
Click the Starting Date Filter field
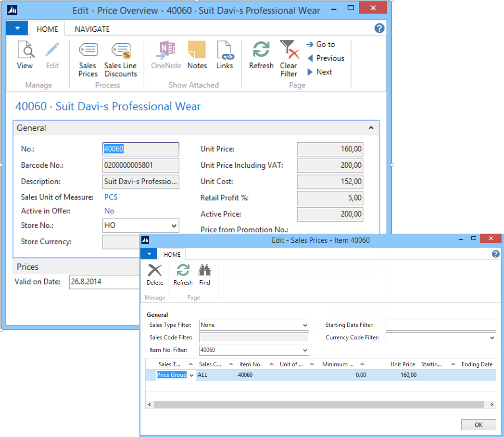[x=440, y=325]
